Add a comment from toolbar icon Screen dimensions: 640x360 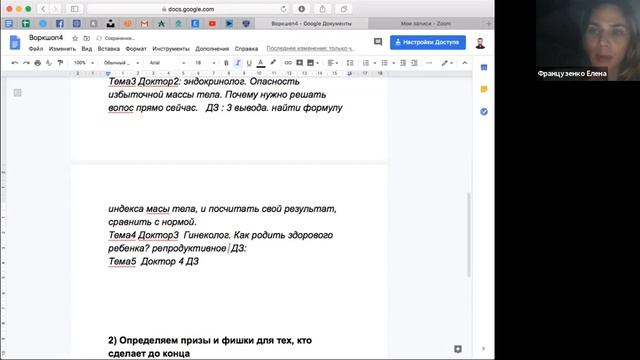(x=300, y=63)
